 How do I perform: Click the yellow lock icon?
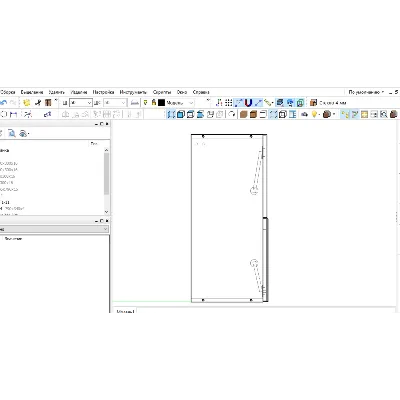point(154,102)
